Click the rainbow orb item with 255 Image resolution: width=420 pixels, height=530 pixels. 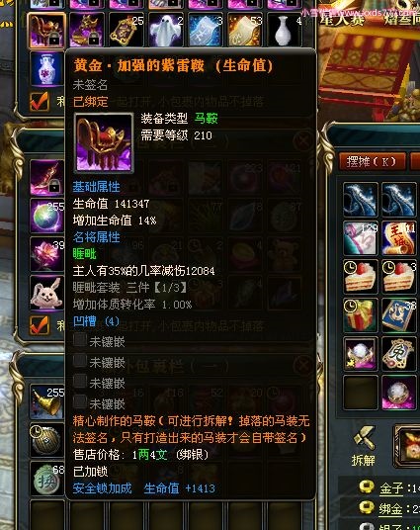47,216
